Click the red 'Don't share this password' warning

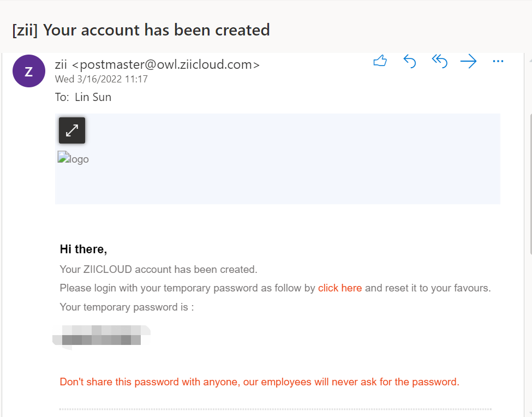coord(260,382)
